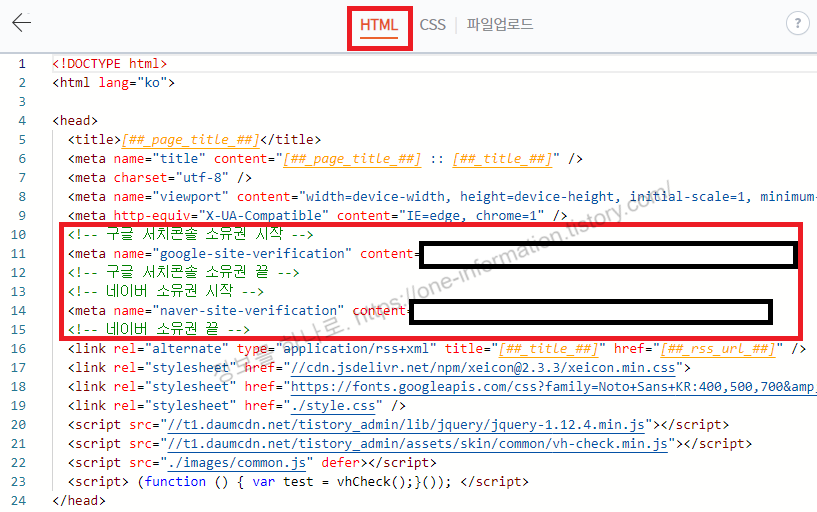This screenshot has width=817, height=512.
Task: Click the html lang="ko" line
Action: pyautogui.click(x=114, y=83)
